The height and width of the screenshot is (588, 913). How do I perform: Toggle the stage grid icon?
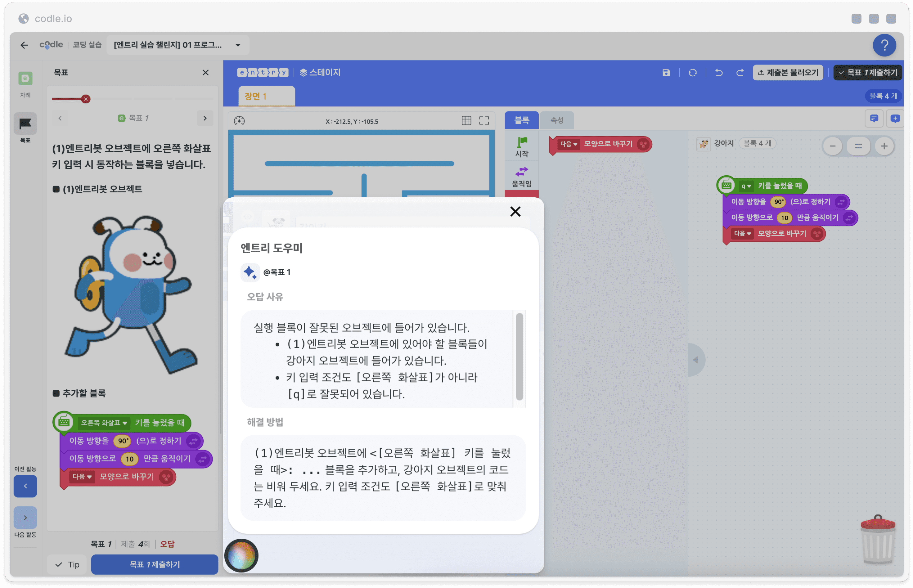tap(466, 121)
